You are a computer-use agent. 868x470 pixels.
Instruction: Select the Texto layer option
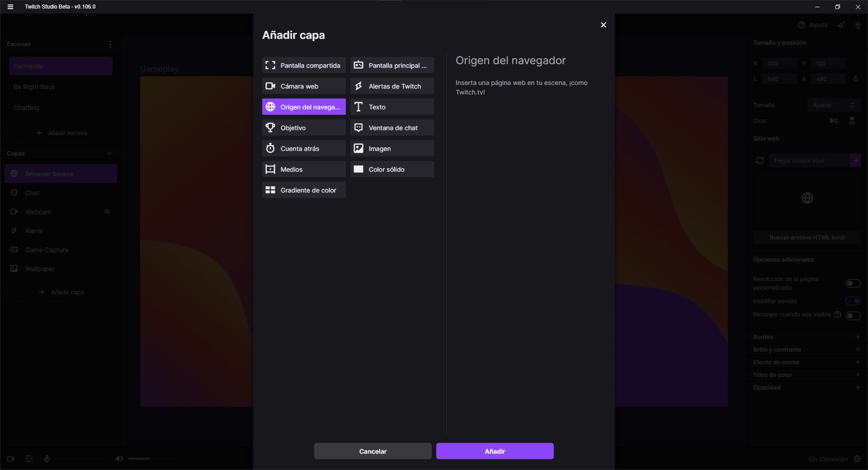click(x=392, y=107)
